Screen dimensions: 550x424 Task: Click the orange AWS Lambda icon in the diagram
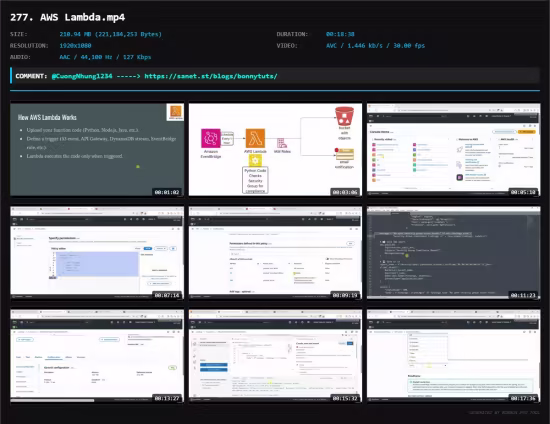click(x=255, y=138)
